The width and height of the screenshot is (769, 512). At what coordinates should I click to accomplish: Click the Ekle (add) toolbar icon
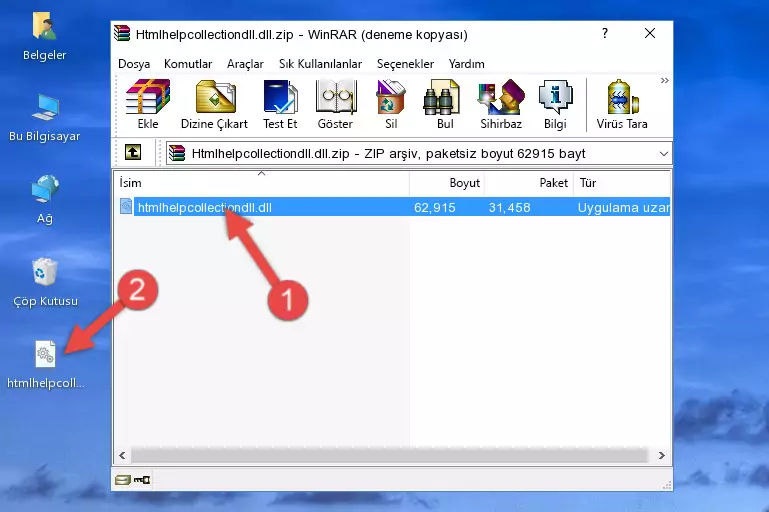[148, 104]
